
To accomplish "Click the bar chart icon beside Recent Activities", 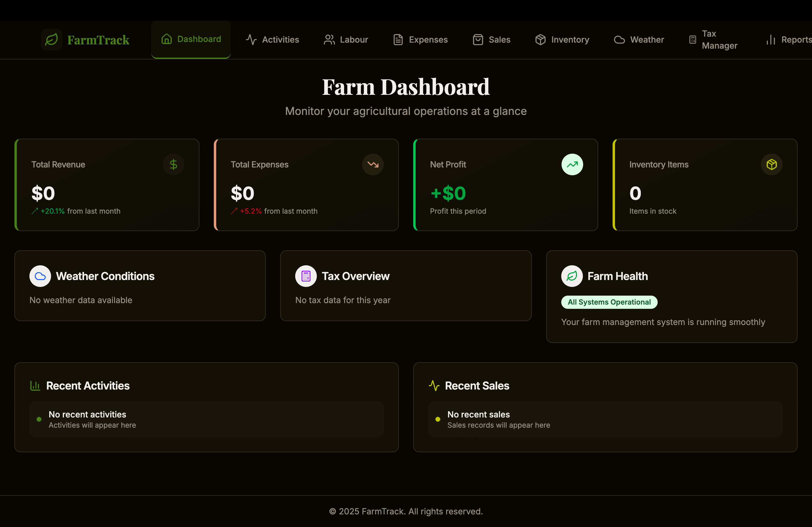I will pos(35,386).
